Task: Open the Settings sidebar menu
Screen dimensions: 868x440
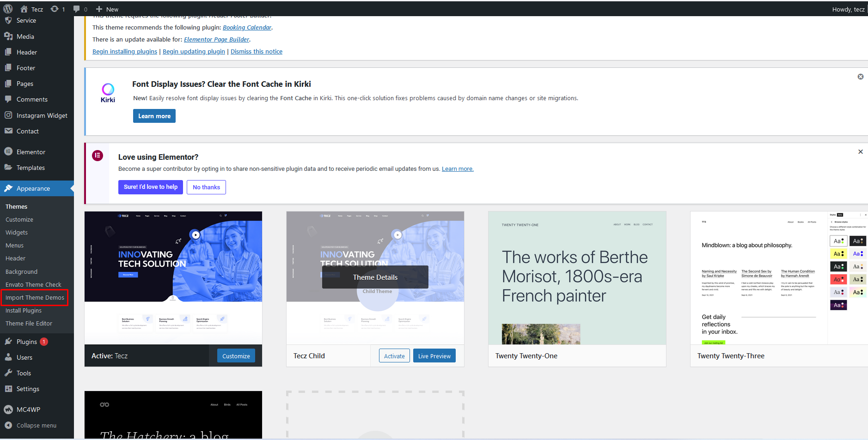Action: coord(28,389)
